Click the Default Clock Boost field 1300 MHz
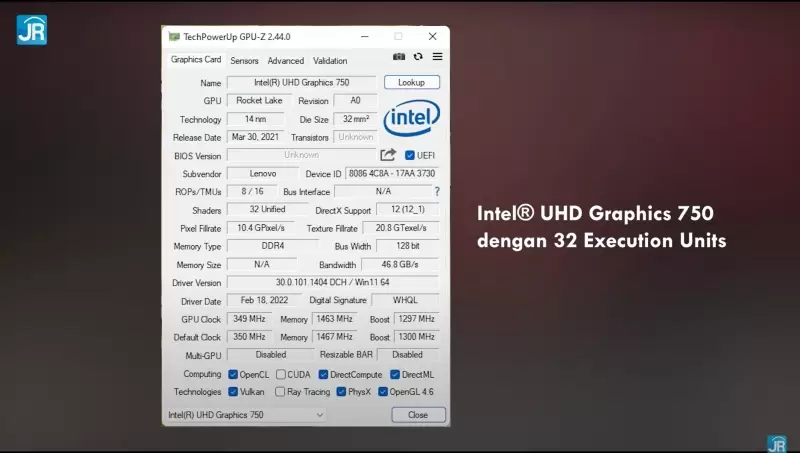 click(416, 337)
